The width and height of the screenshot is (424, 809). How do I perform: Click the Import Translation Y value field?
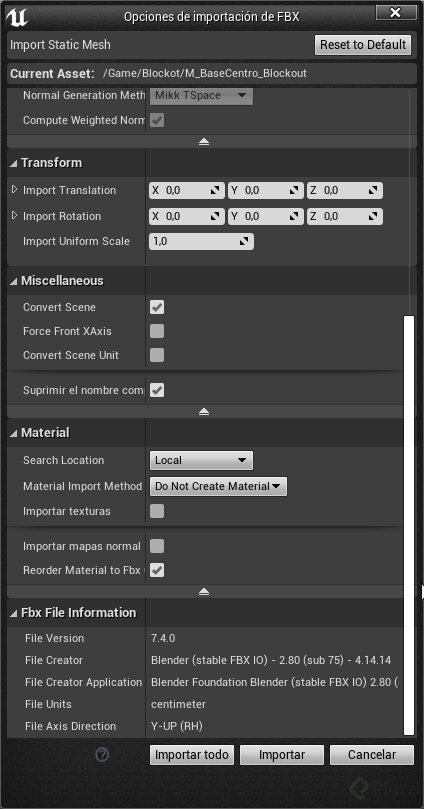(266, 190)
